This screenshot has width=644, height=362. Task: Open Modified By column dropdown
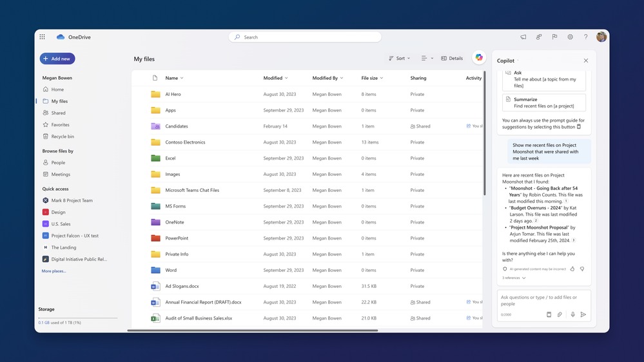(x=327, y=78)
